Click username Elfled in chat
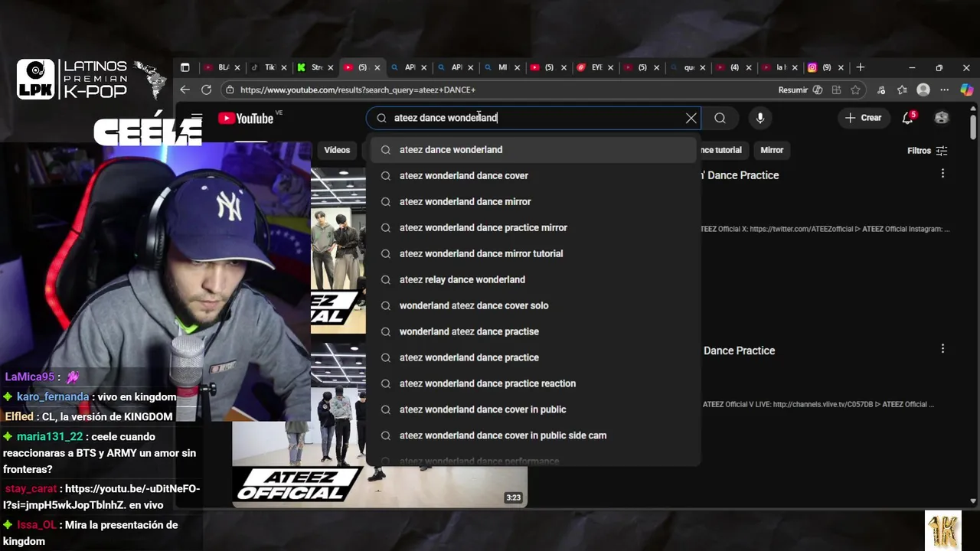This screenshot has height=551, width=980. click(x=19, y=416)
